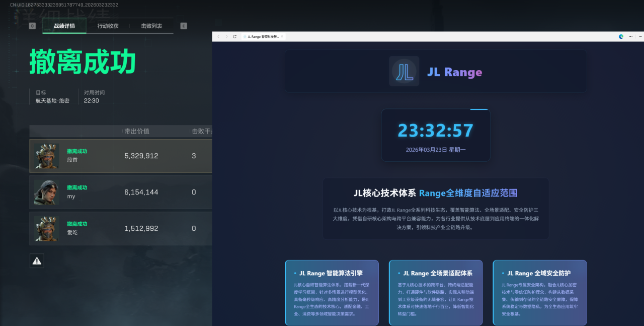Close the JL Range browser tab
The width and height of the screenshot is (644, 326).
[282, 37]
